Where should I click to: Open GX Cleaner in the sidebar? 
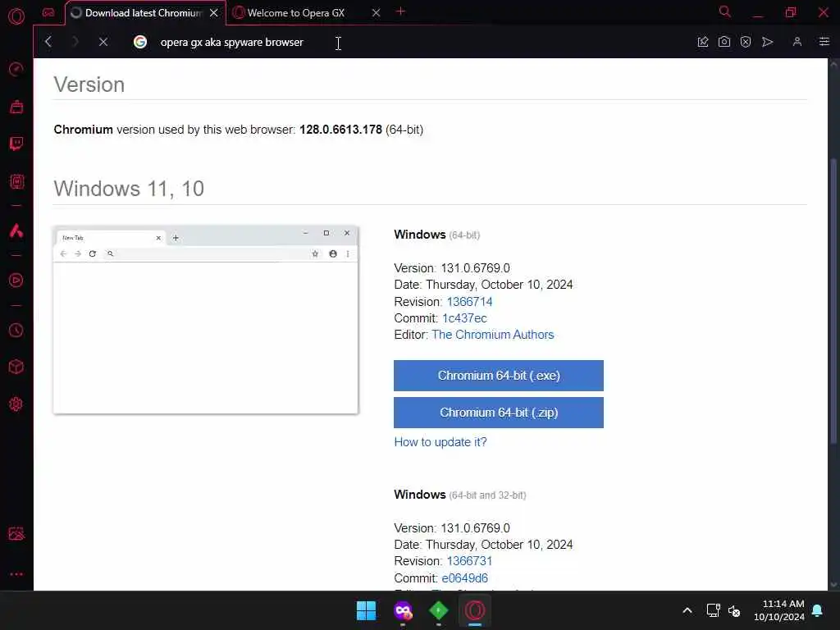click(16, 107)
